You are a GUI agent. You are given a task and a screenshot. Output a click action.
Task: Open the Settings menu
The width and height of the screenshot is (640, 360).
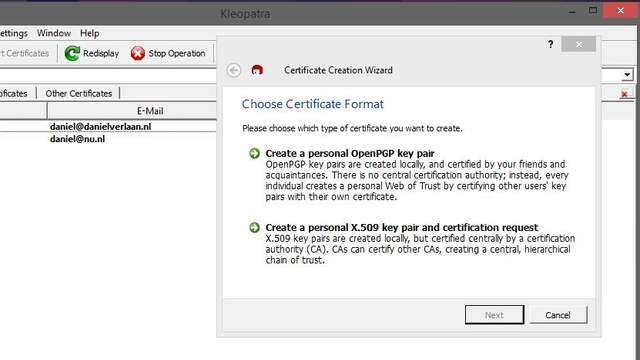point(13,33)
